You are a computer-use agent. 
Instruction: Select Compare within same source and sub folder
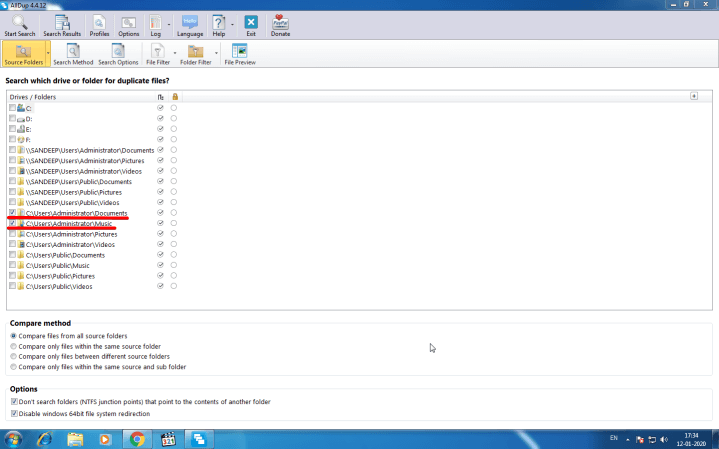point(13,367)
